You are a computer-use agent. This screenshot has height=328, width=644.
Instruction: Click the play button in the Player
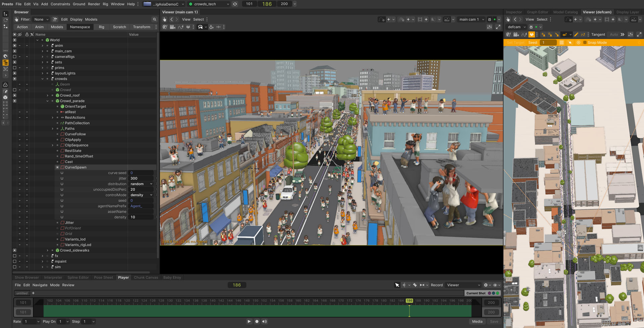pyautogui.click(x=249, y=321)
